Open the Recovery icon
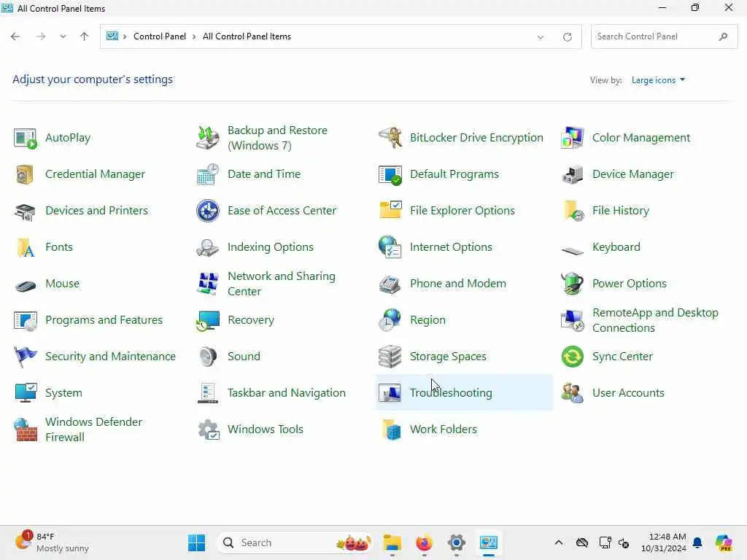 pyautogui.click(x=208, y=321)
